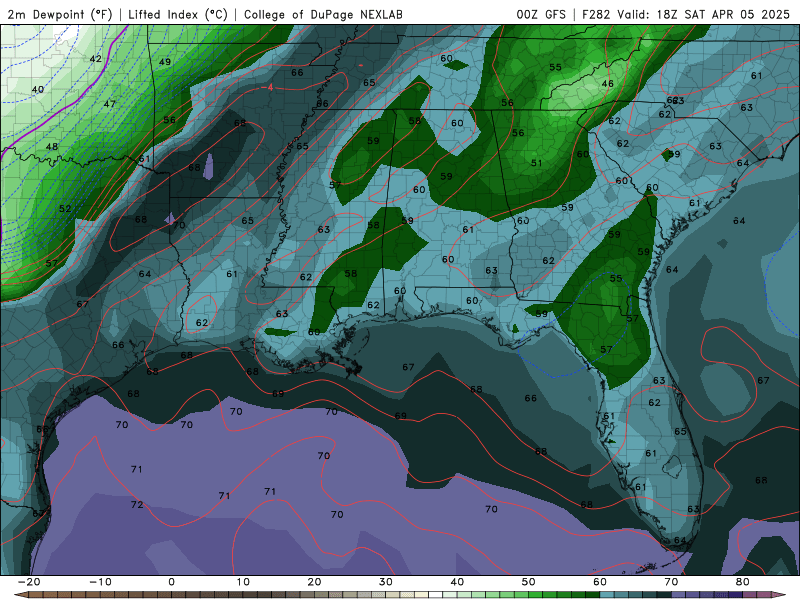Click the 47 dewpoint value on the map
This screenshot has width=800, height=600.
point(109,104)
